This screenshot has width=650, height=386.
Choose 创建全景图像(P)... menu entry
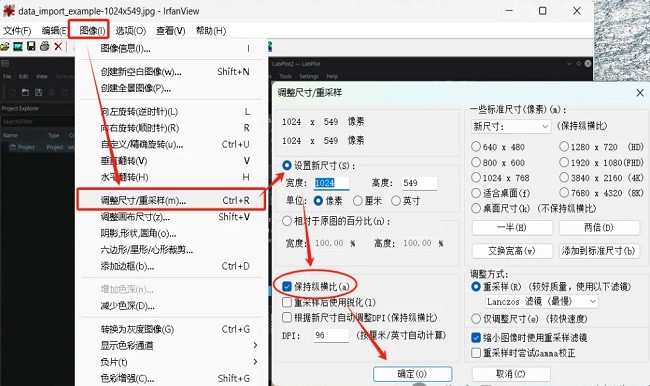[x=172, y=88]
